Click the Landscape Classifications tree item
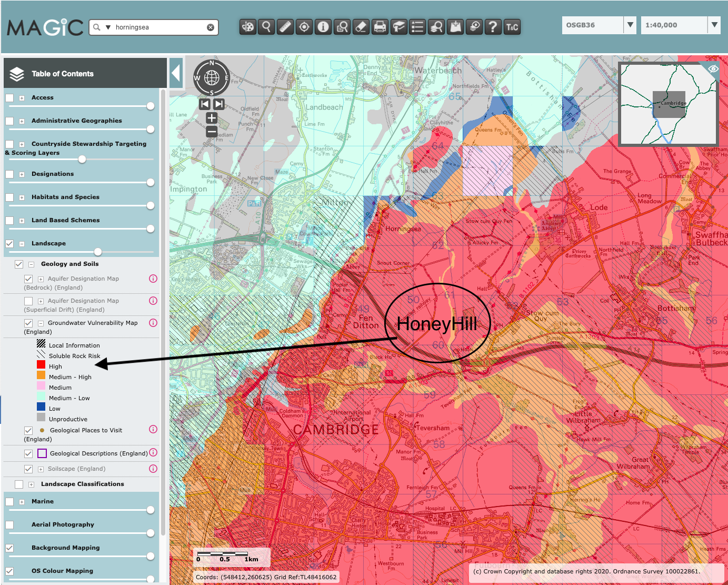Viewport: 728px width, 585px height. tap(82, 484)
